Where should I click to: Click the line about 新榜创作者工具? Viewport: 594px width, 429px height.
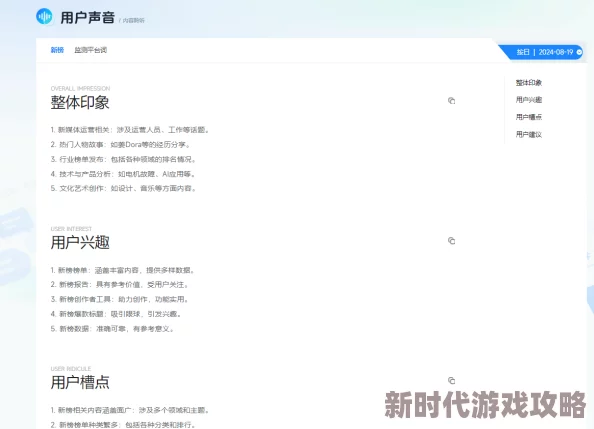[119, 299]
